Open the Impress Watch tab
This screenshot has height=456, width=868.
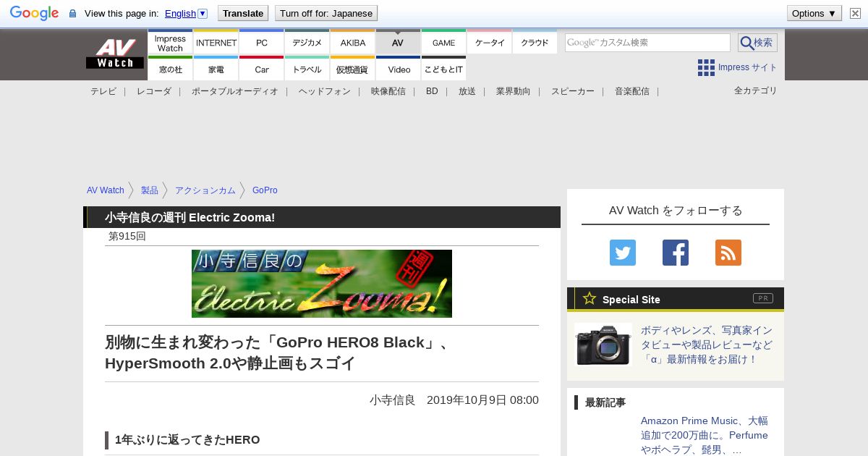[x=170, y=43]
